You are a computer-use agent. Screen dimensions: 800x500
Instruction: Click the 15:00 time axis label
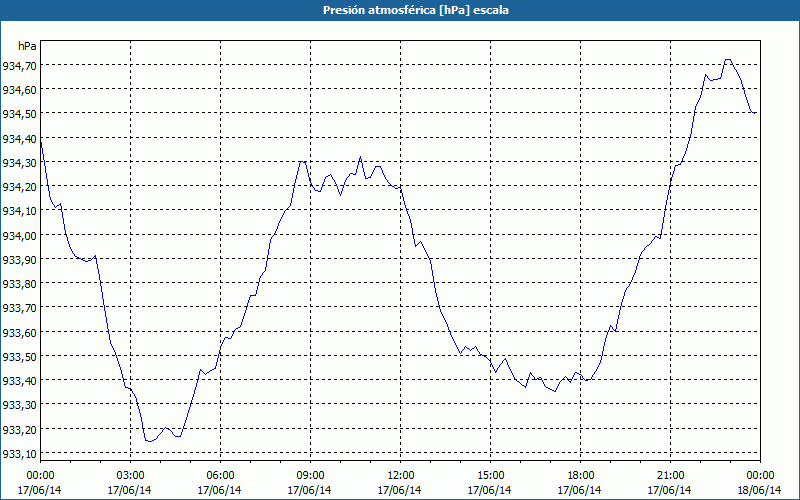pos(490,476)
